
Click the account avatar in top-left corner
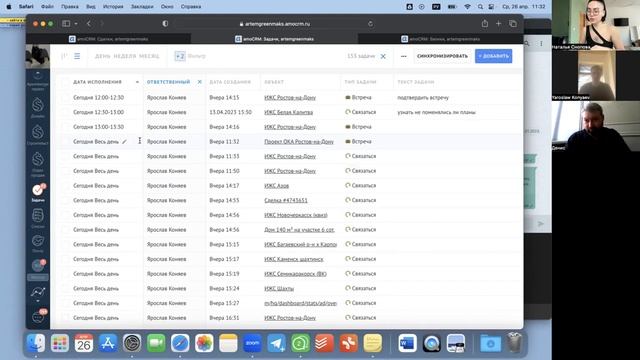click(38, 56)
